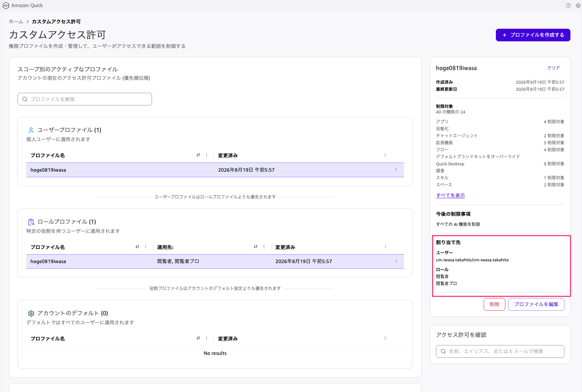Screen dimensions: 582x392
Task: Click Quick Desktop restriction row
Action: (x=500, y=164)
